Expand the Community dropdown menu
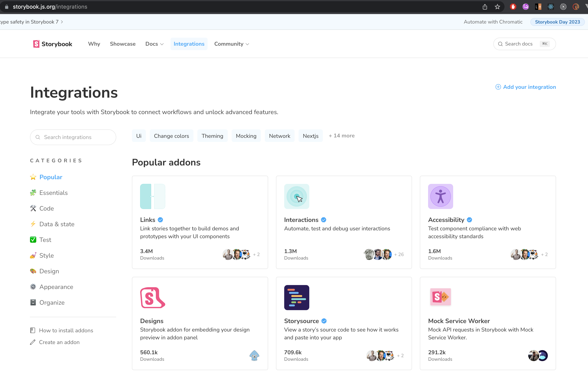This screenshot has width=588, height=376. (x=231, y=44)
